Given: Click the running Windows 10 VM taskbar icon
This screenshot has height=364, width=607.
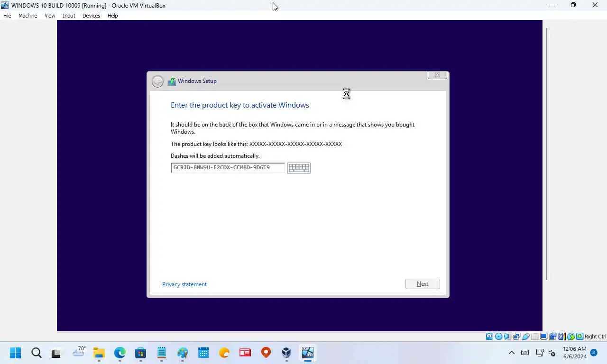Looking at the screenshot, I should pos(308,353).
